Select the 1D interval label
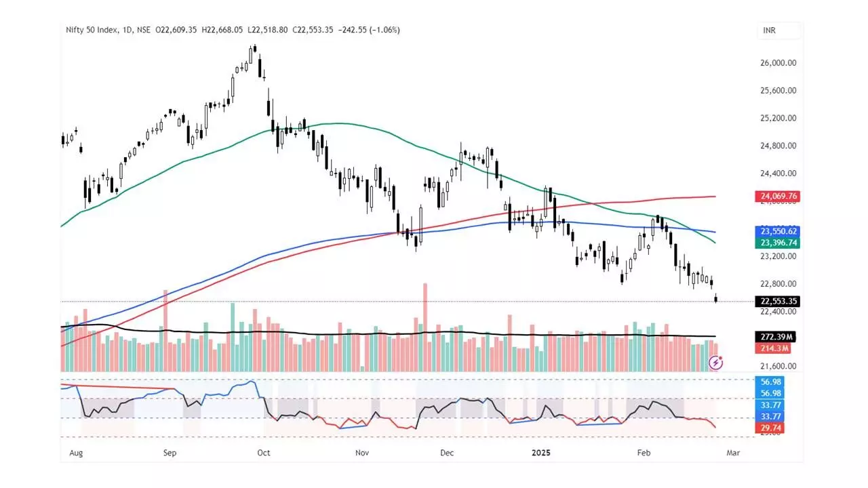This screenshot has height=488, width=868. pyautogui.click(x=127, y=30)
